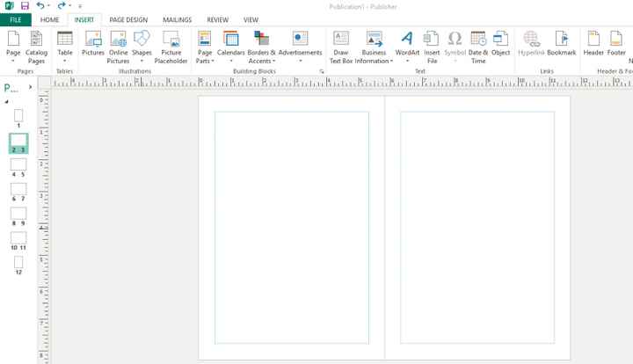This screenshot has width=633, height=364.
Task: Click Insert File icon
Action: 432,47
